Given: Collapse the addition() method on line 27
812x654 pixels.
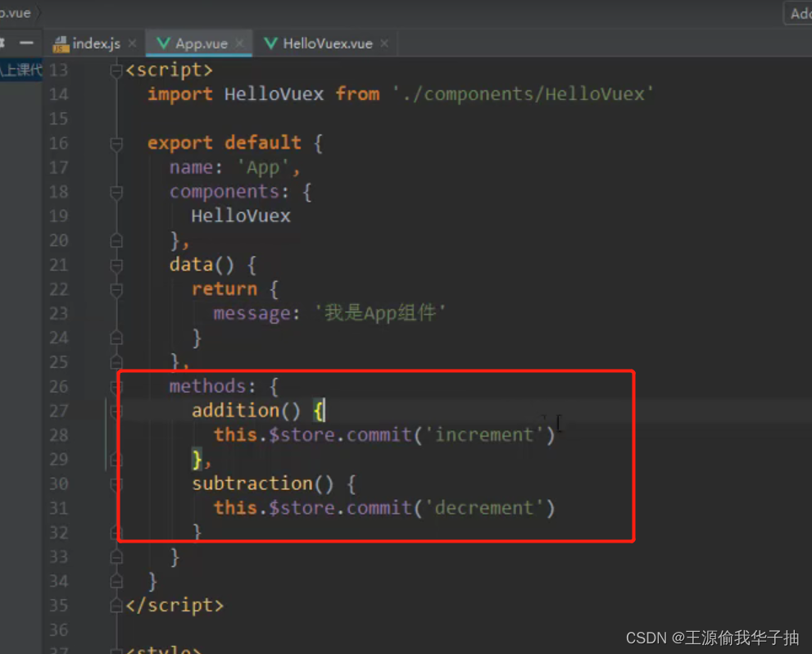Looking at the screenshot, I should tap(116, 411).
